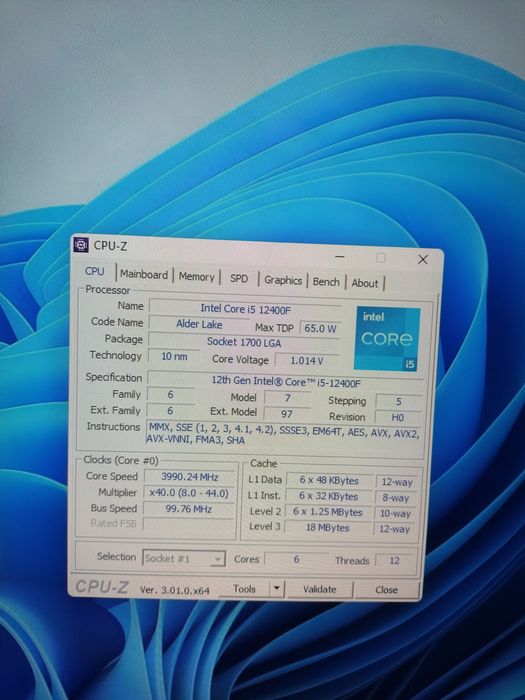Click the Intel Core i5 logo badge
The height and width of the screenshot is (700, 525).
click(387, 339)
